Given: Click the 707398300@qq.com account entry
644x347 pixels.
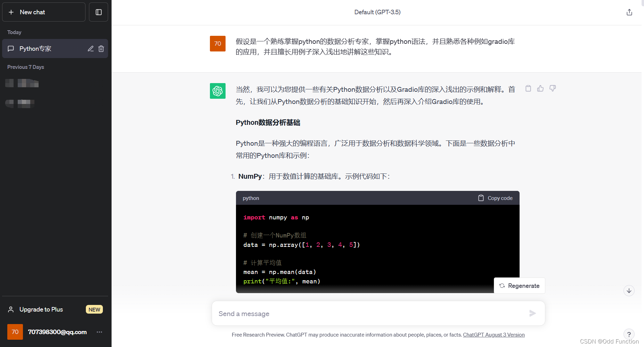Looking at the screenshot, I should 55,332.
